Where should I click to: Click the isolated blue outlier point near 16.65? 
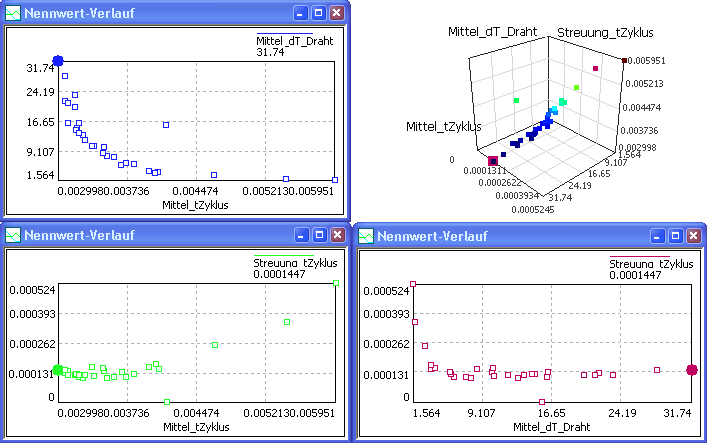[x=166, y=125]
